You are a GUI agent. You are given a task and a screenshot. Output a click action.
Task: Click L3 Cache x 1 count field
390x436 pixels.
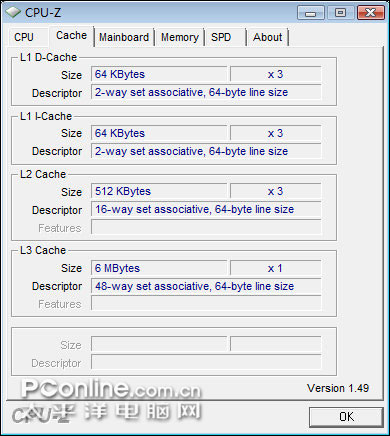click(275, 268)
